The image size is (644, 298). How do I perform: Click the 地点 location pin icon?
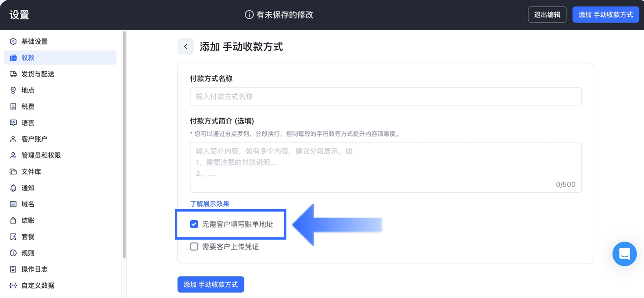click(13, 90)
